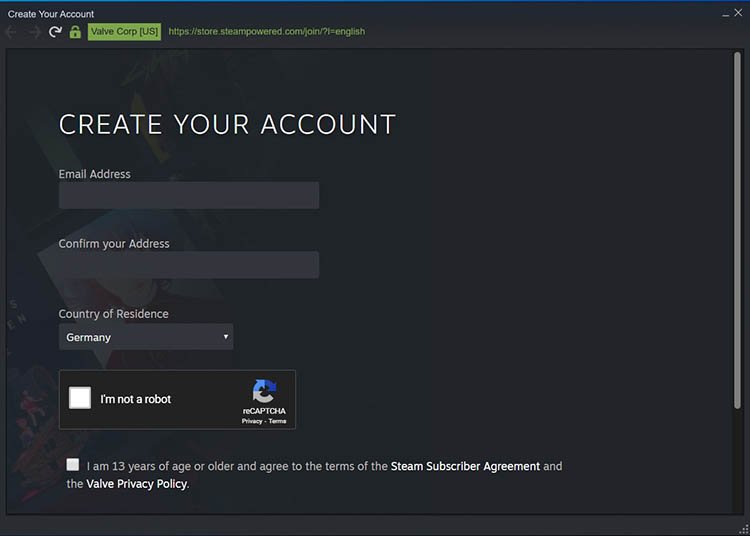
Task: Click the green padlock security icon
Action: click(75, 32)
